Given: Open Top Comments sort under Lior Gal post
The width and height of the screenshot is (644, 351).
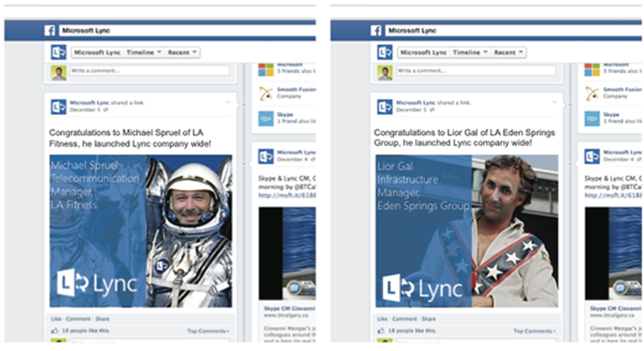Looking at the screenshot, I should coord(534,331).
